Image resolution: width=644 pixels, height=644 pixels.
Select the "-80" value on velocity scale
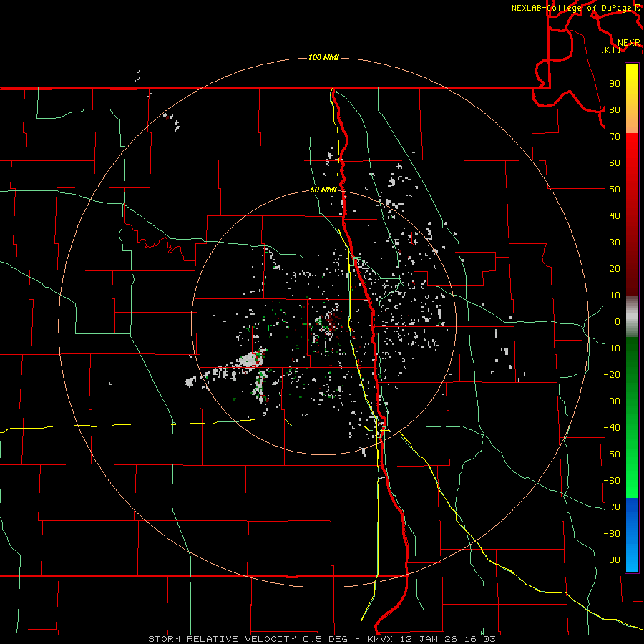tap(612, 534)
